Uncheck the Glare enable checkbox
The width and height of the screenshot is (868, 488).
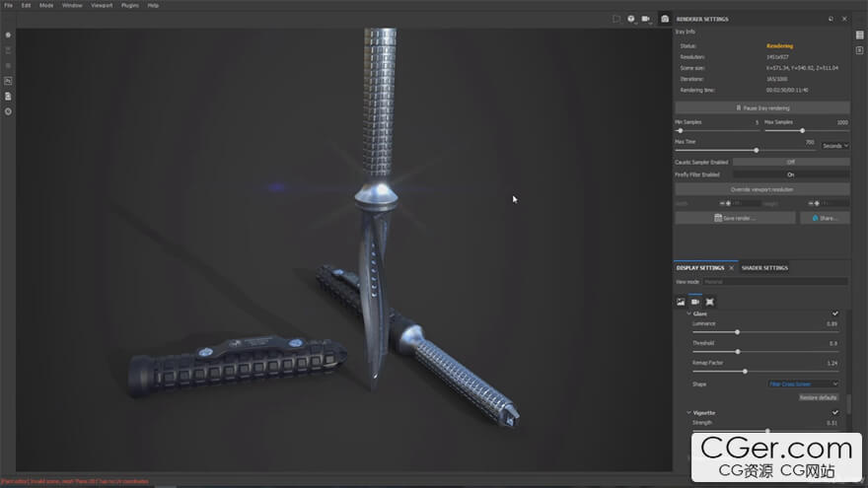pyautogui.click(x=835, y=314)
